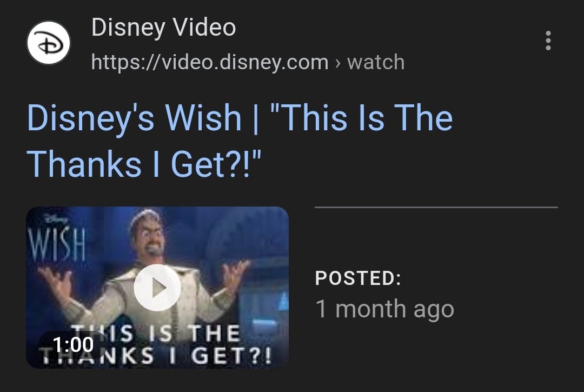Click the Disney script above WISH in the thumbnail

[55, 219]
